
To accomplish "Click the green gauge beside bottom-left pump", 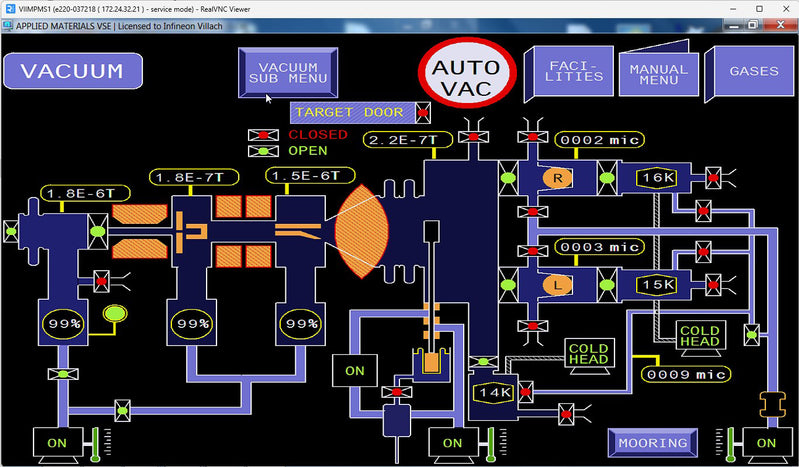I will (95, 445).
